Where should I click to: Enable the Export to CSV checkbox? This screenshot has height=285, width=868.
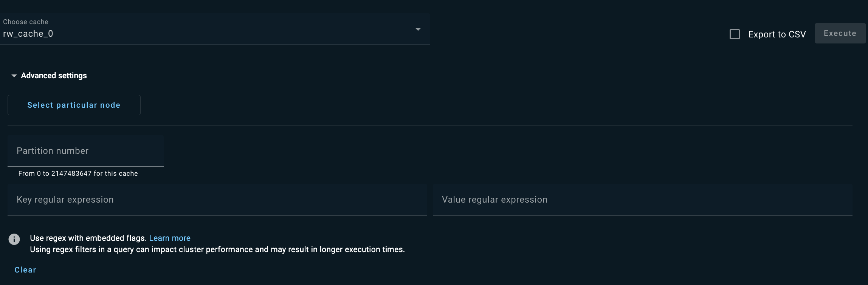735,34
